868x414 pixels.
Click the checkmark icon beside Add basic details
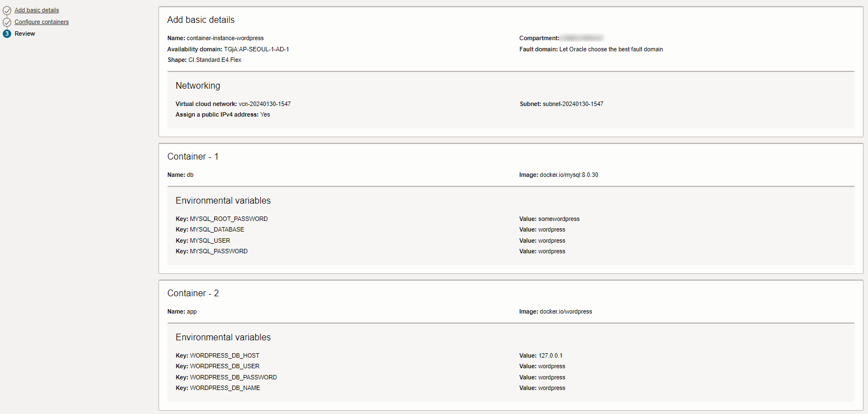(x=7, y=11)
